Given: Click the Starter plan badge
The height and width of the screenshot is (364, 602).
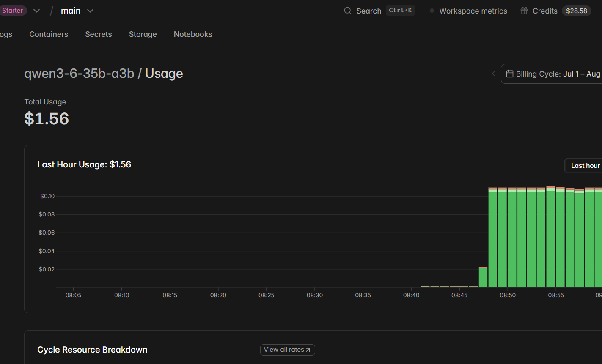Looking at the screenshot, I should pyautogui.click(x=13, y=11).
